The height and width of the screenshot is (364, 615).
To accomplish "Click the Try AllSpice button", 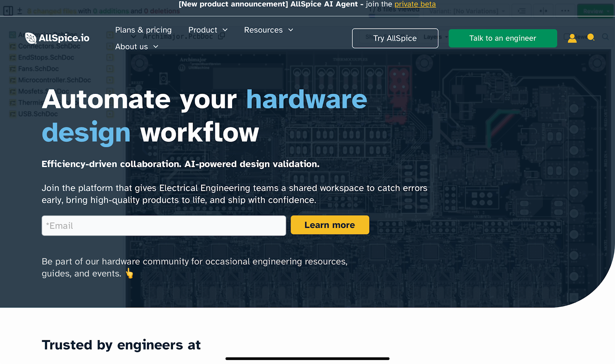I will (395, 38).
